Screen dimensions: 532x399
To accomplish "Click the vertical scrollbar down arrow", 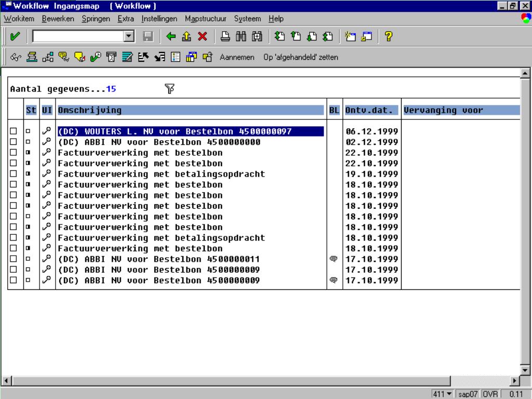I will click(525, 370).
